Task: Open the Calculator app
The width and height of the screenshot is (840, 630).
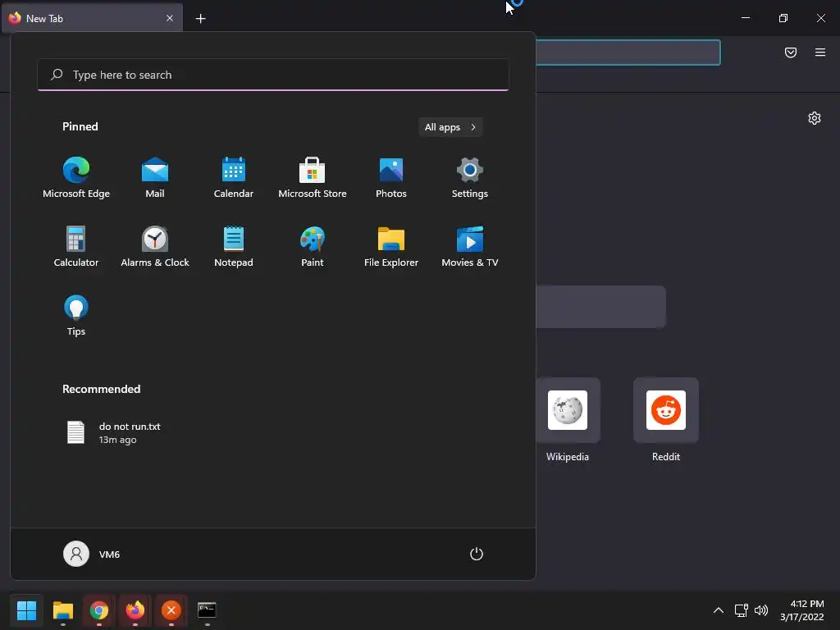Action: [x=76, y=246]
